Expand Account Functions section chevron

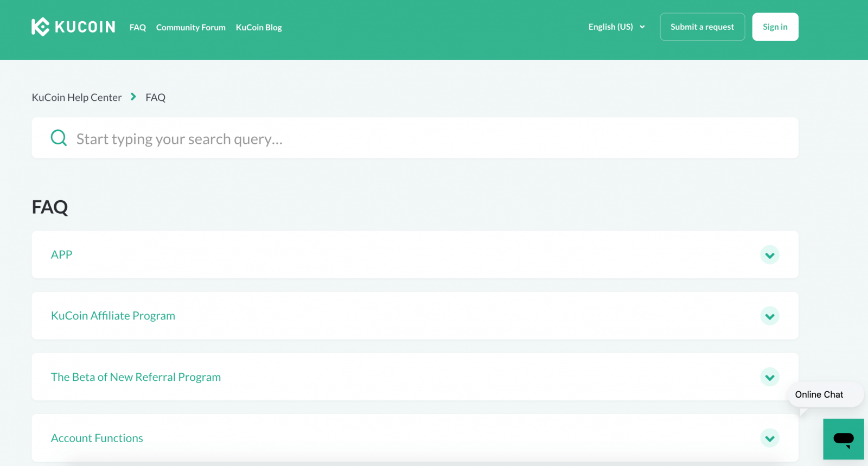[x=769, y=438]
